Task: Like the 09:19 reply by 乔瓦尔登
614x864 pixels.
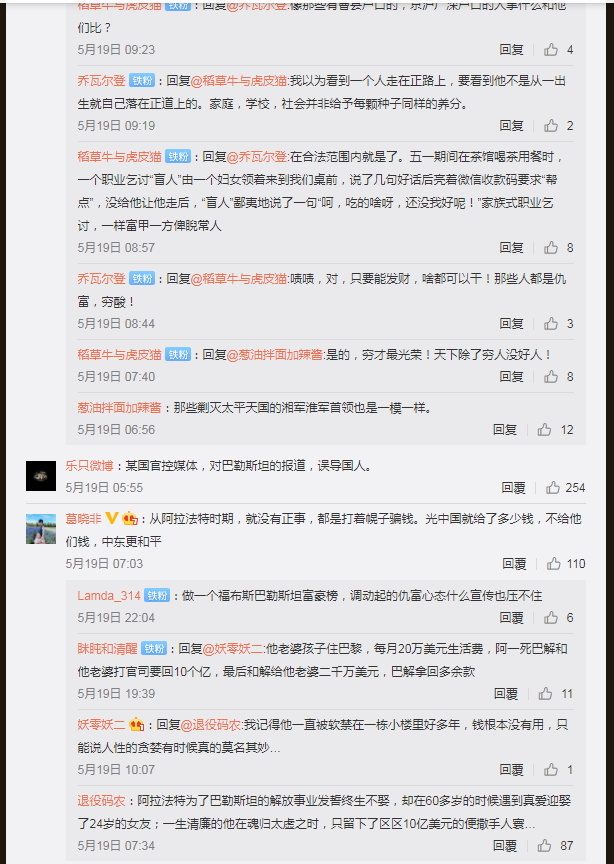Action: [x=551, y=126]
